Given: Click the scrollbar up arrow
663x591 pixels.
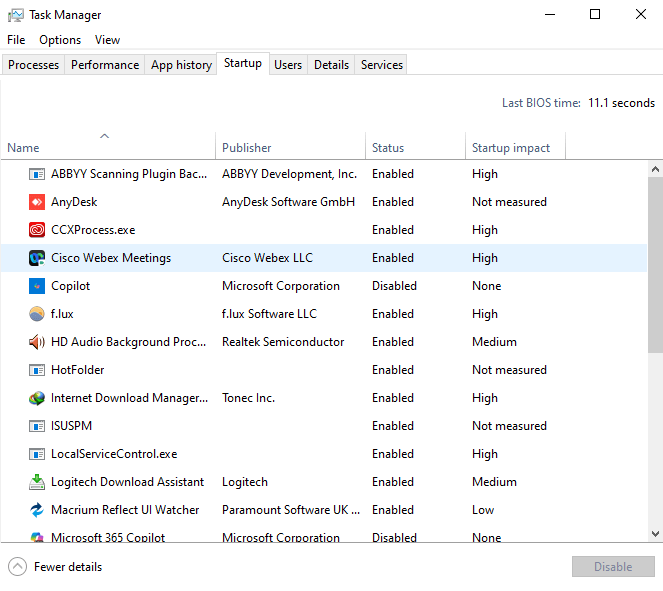Looking at the screenshot, I should pyautogui.click(x=655, y=170).
